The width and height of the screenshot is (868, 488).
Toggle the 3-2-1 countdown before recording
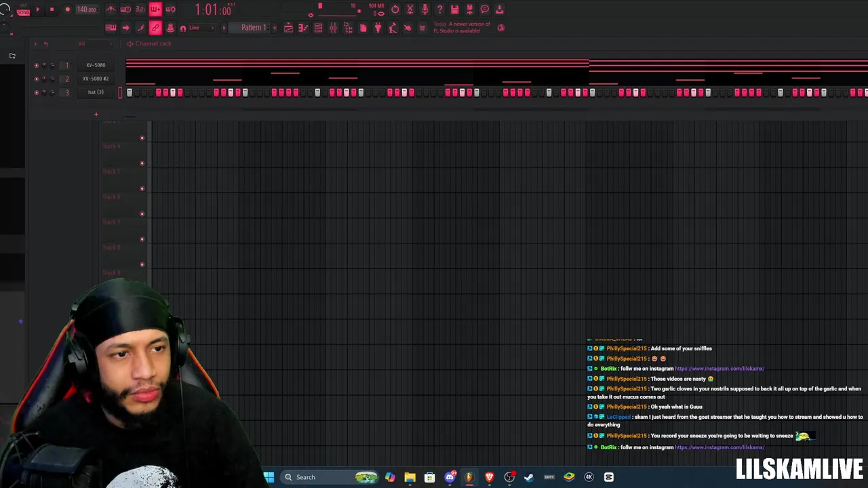tap(141, 9)
